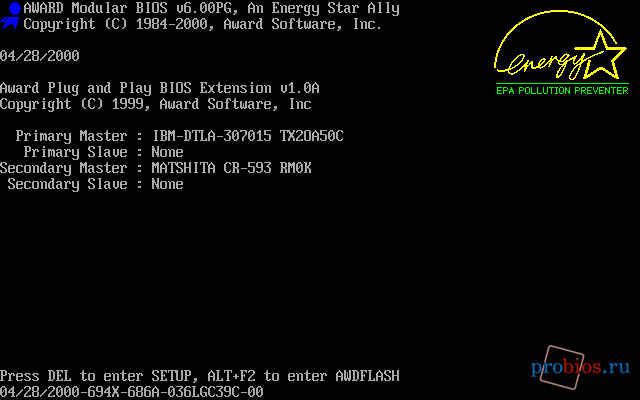640x400 pixels.
Task: Click 'ALT+F2 to enter AWDFLASH' text
Action: (x=303, y=376)
